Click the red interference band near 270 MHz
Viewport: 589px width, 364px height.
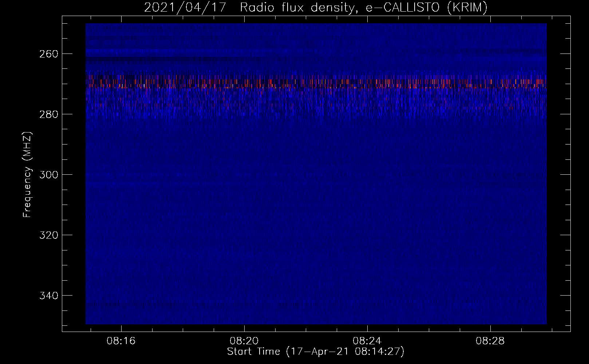pos(316,82)
